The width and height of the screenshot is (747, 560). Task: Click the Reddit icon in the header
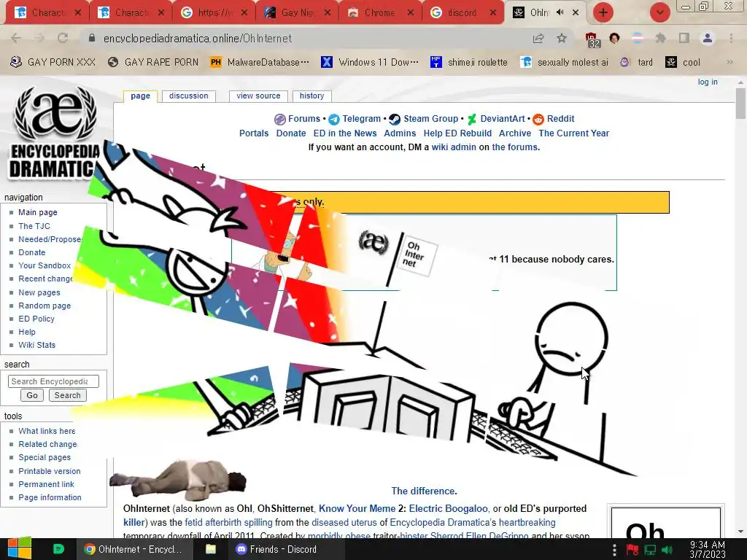coord(538,119)
